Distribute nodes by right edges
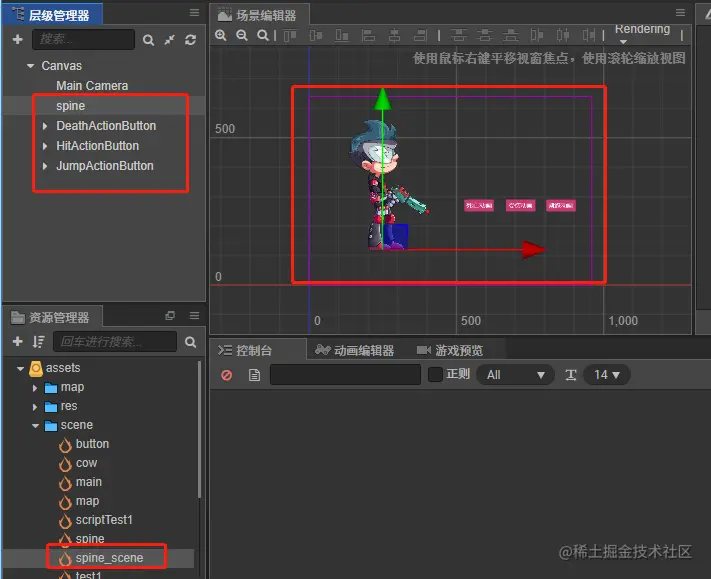 pyautogui.click(x=589, y=35)
